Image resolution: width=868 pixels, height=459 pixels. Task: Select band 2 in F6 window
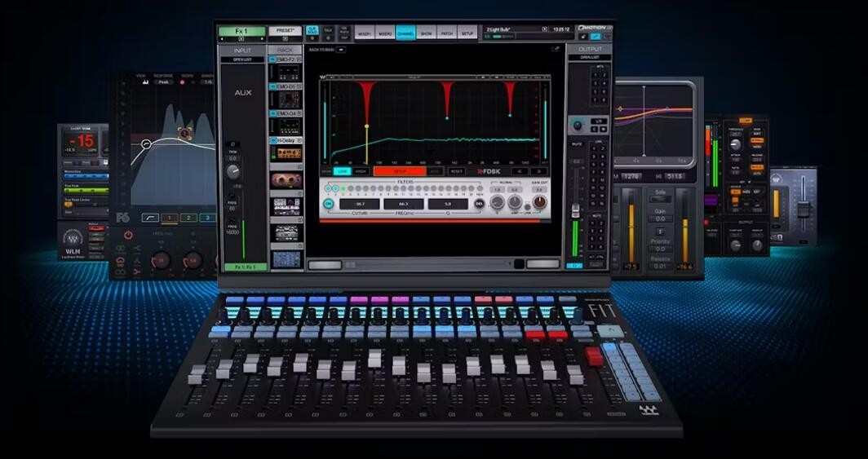tap(188, 218)
